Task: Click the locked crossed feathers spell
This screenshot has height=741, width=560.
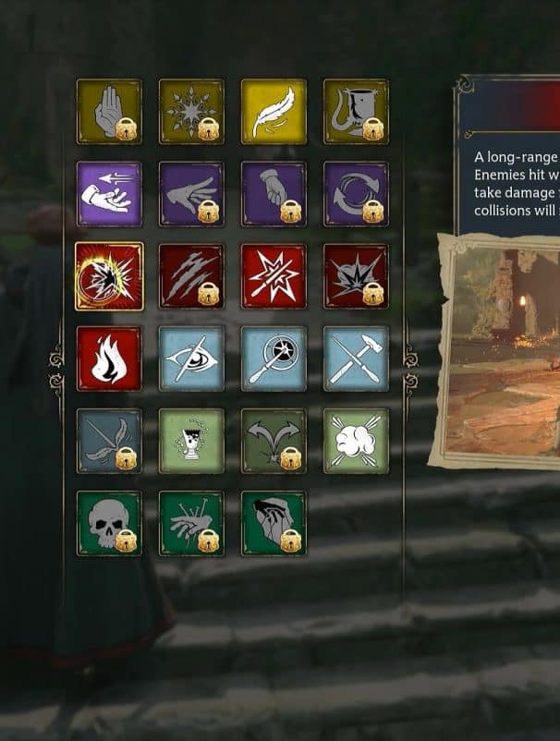Action: (109, 441)
